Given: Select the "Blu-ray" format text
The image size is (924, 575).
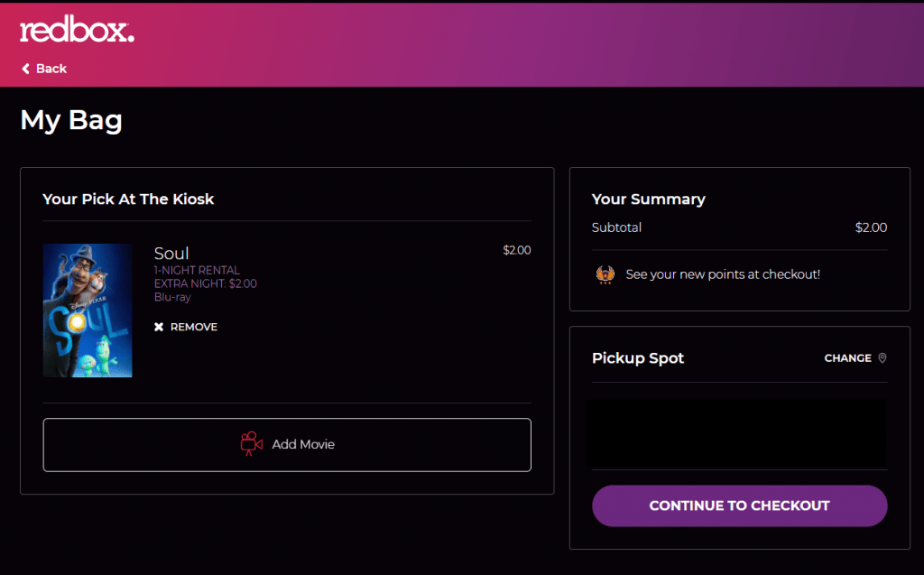Looking at the screenshot, I should (172, 297).
